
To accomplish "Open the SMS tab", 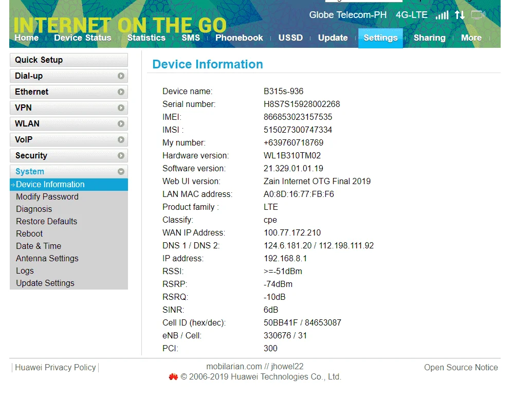I will [191, 38].
